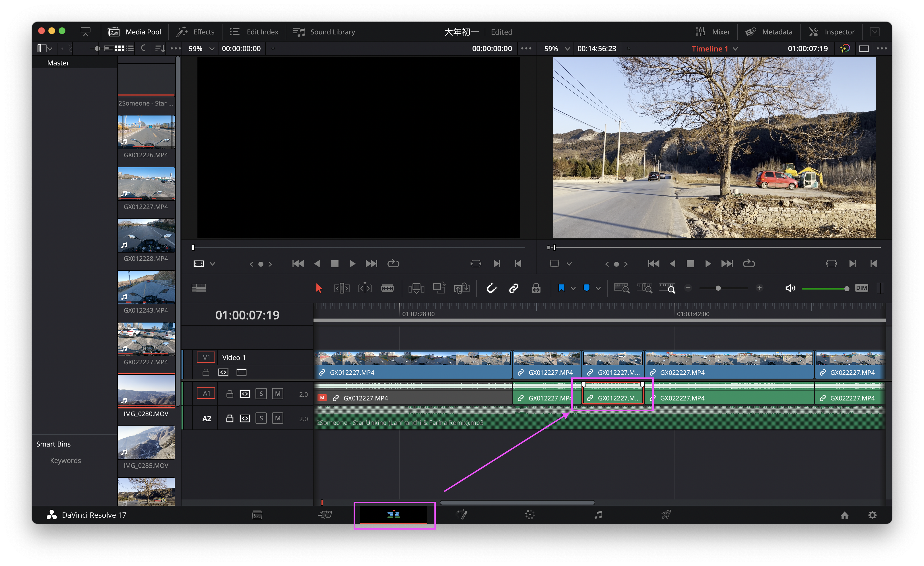The height and width of the screenshot is (566, 924).
Task: Mute the A1 audio track
Action: [277, 394]
